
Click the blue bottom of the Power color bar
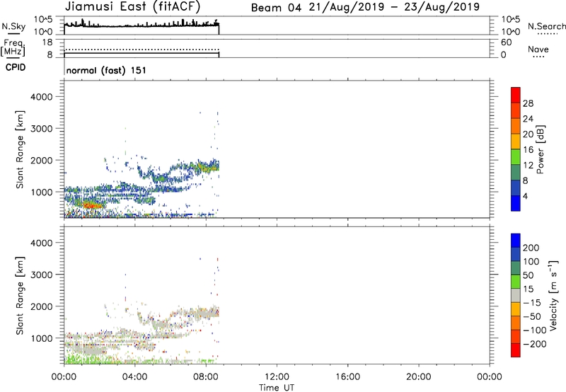pos(516,203)
